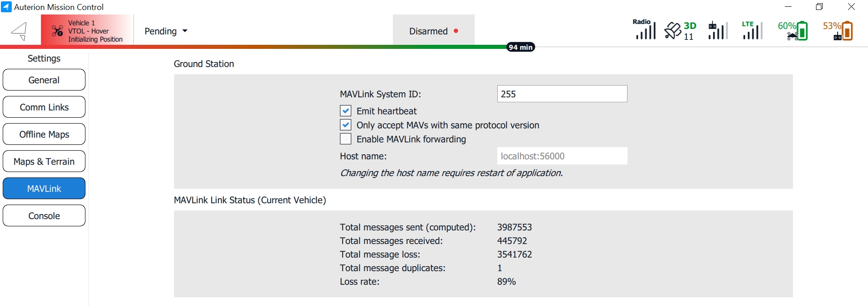Viewport: 868px width, 306px height.
Task: Open the Offline Maps page
Action: pos(44,134)
